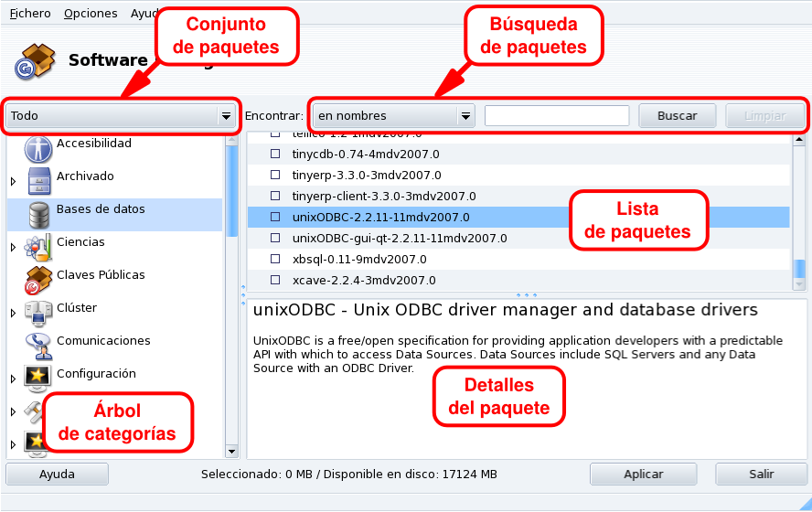Tick the unixODBC-gui-qt package checkbox

(274, 239)
